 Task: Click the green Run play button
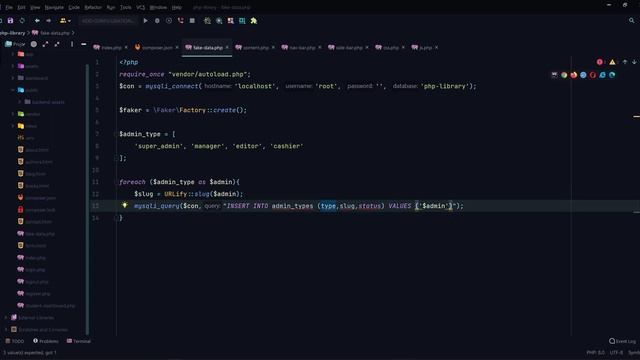pyautogui.click(x=145, y=21)
